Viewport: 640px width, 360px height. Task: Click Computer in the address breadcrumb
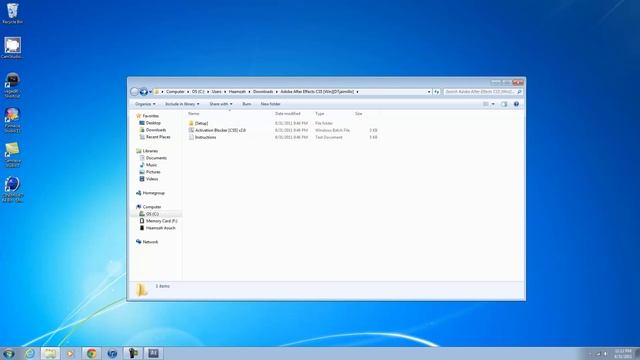[175, 92]
